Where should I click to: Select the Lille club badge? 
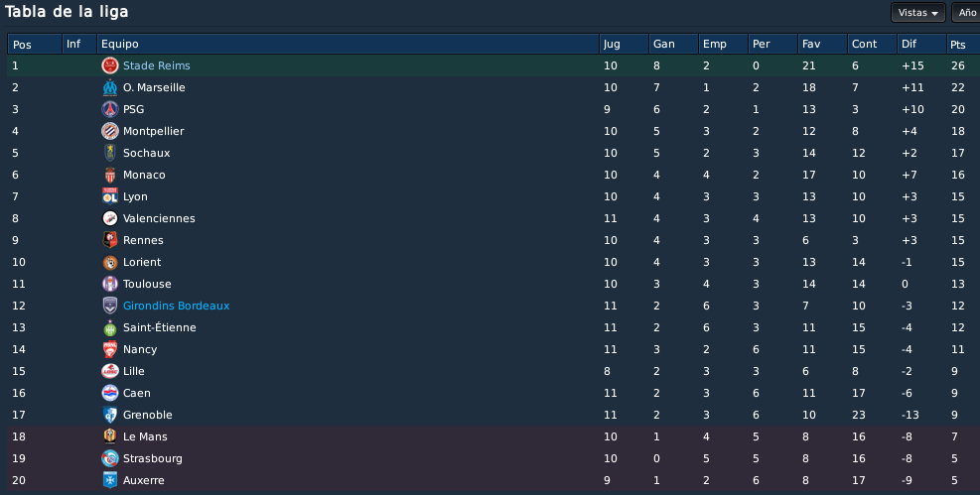coord(110,371)
